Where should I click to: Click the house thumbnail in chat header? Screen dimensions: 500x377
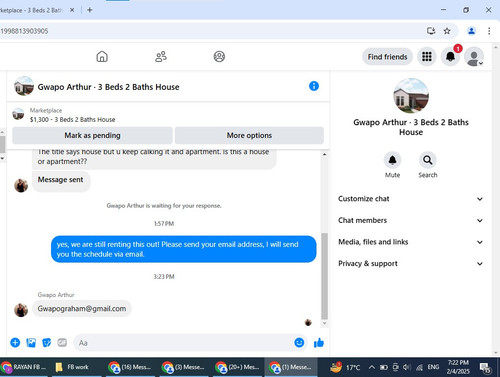pyautogui.click(x=24, y=86)
